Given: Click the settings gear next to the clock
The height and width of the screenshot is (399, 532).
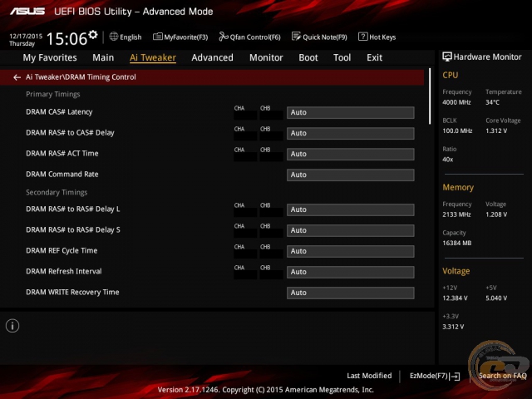Looking at the screenshot, I should pos(93,35).
